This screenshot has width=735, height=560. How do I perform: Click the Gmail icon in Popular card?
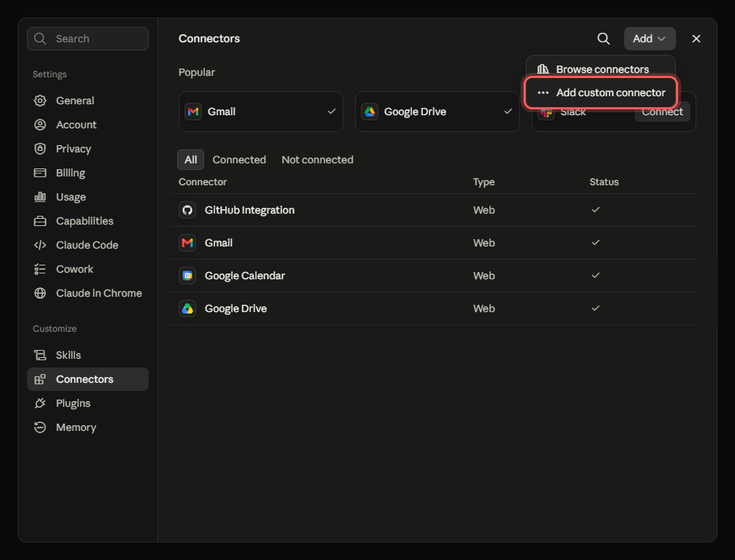(x=193, y=112)
